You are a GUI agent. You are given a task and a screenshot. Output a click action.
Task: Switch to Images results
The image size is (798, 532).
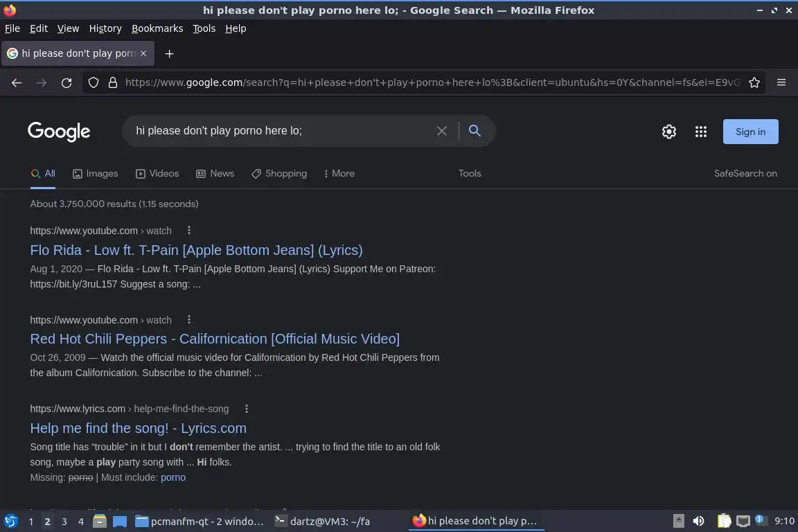[x=95, y=174]
